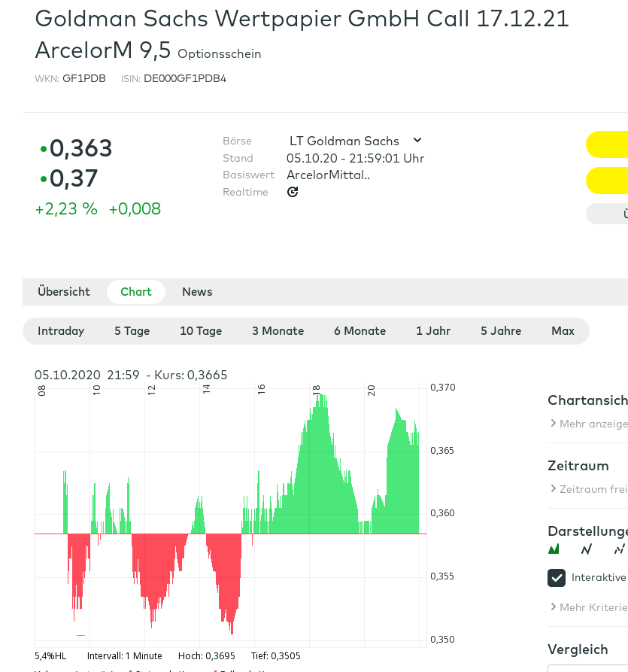Screen dimensions: 628x672
Task: Open the ArcelorMittal Basiswert link
Action: 328,175
